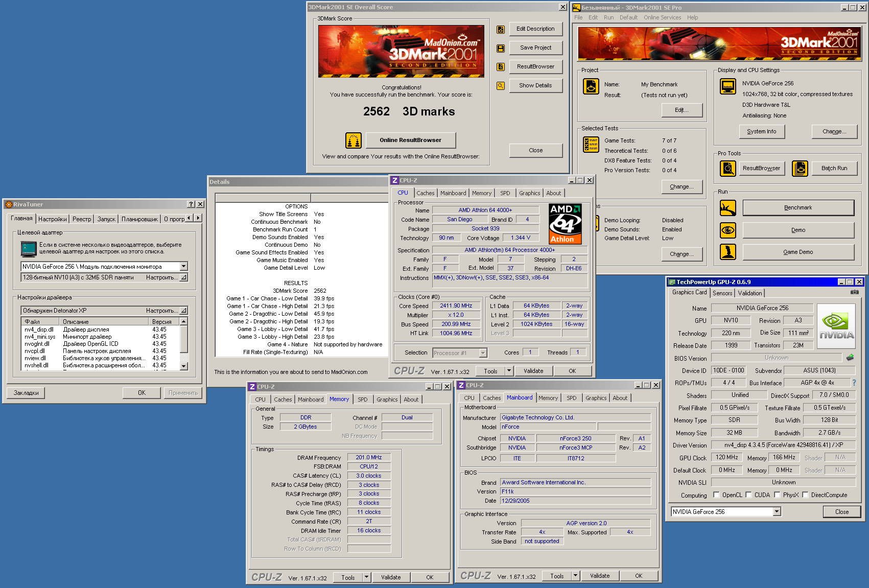Viewport: 869px width, 588px height.
Task: Click the icon beside Online ResultBrowser
Action: [x=354, y=140]
